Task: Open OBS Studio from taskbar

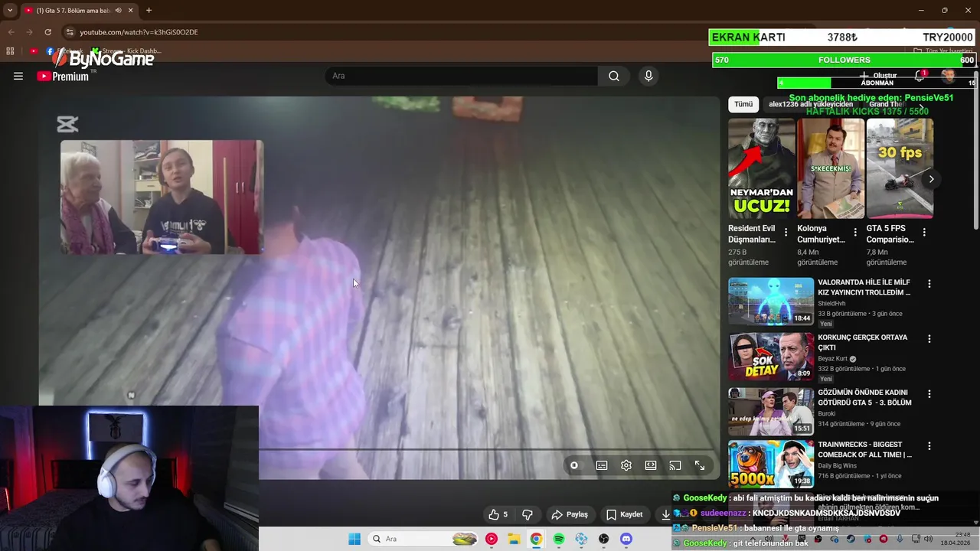Action: (604, 539)
